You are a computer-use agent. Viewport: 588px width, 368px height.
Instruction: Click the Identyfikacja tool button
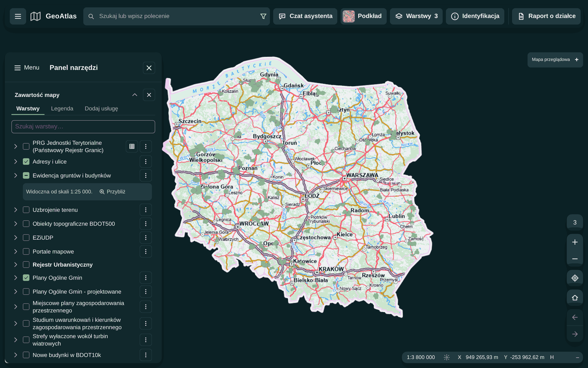pos(475,16)
